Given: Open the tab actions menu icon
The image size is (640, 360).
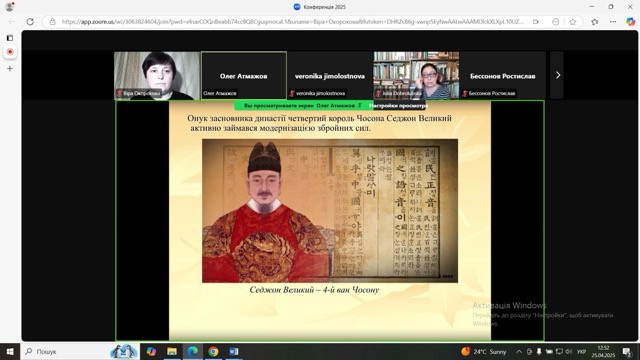Looking at the screenshot, I should (x=10, y=38).
